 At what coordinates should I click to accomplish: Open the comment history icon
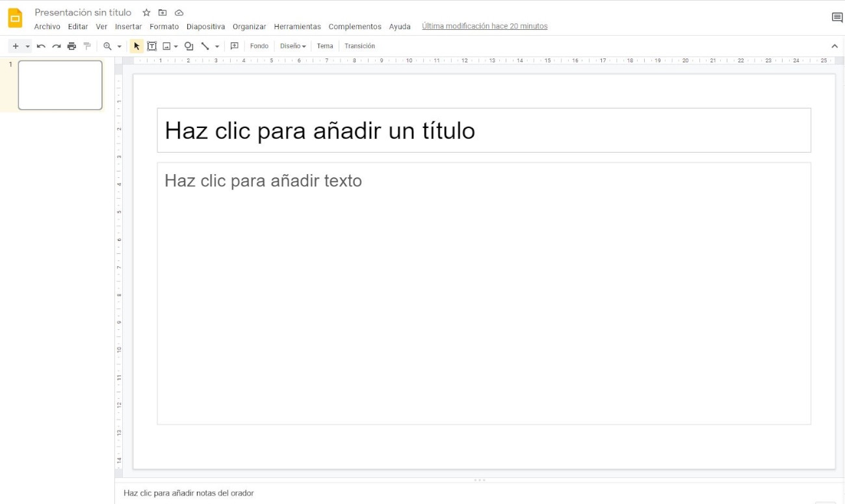click(x=837, y=18)
